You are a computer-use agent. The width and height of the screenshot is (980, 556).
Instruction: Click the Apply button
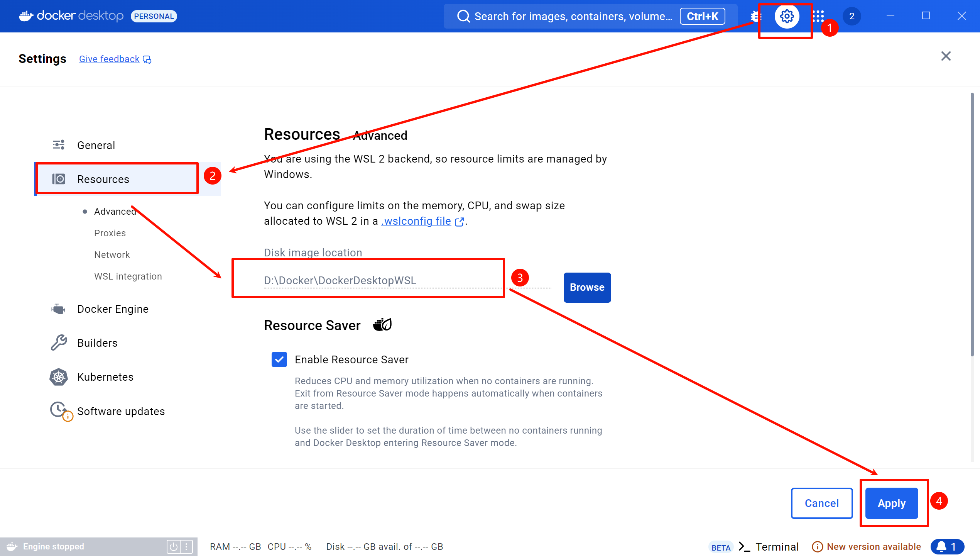[891, 503]
